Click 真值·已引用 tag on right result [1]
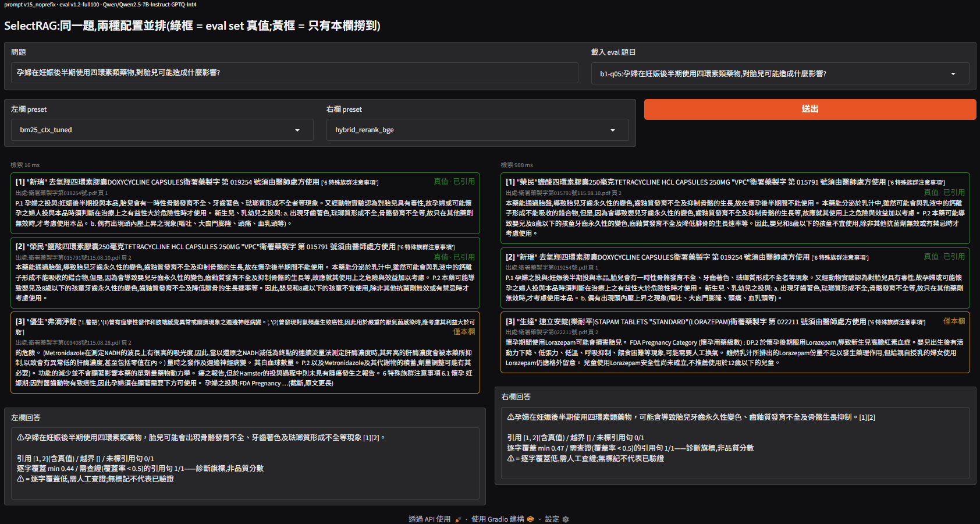This screenshot has width=980, height=524. point(945,193)
